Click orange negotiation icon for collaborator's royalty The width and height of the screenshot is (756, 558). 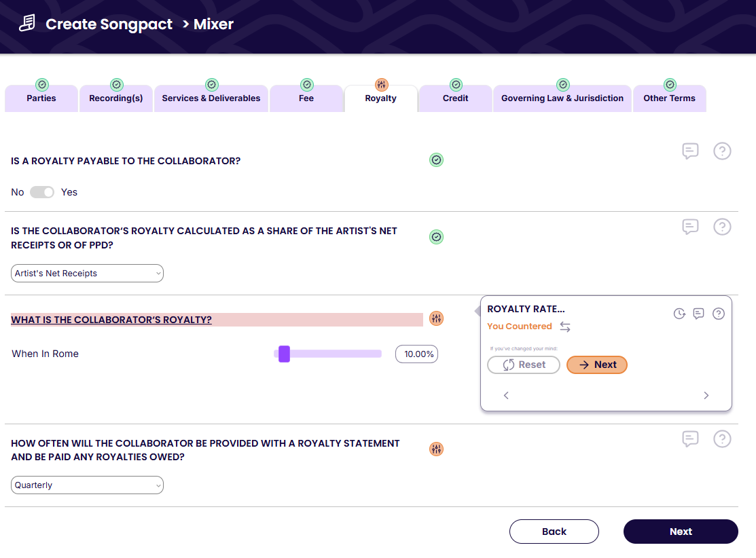tap(436, 318)
